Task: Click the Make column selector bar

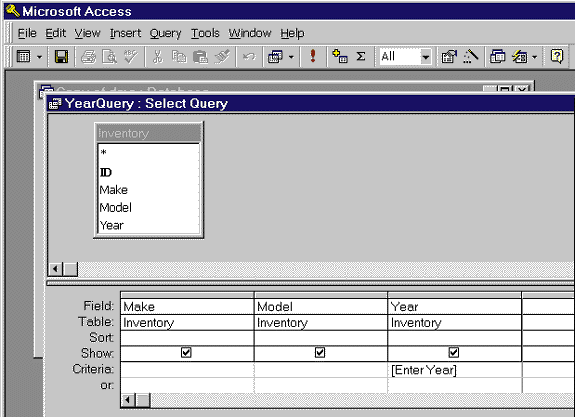Action: click(x=187, y=295)
